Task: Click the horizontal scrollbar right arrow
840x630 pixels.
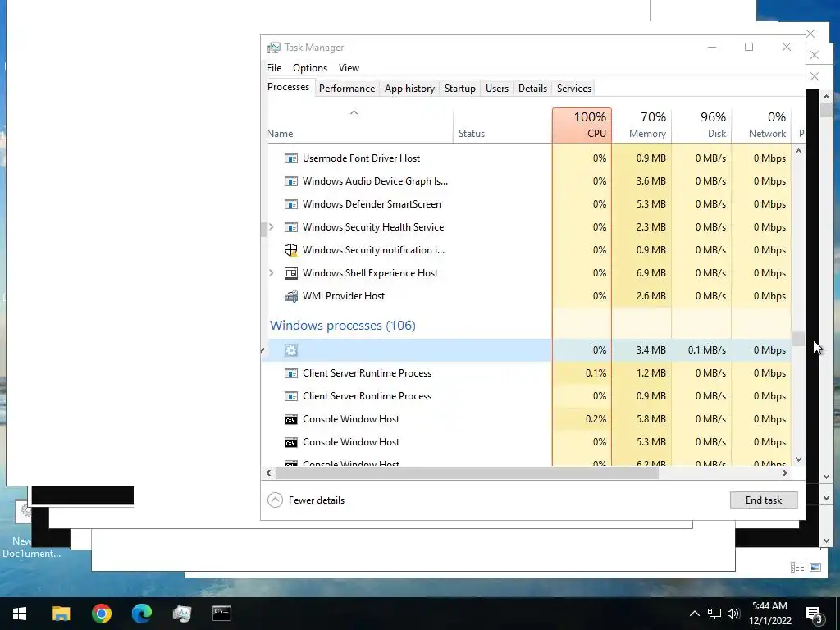Action: (x=785, y=473)
